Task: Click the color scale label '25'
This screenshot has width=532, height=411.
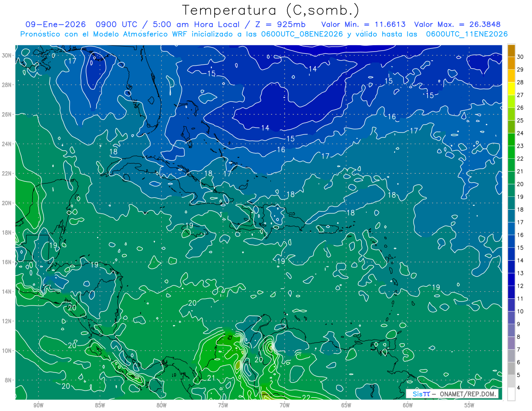Action: [520, 120]
